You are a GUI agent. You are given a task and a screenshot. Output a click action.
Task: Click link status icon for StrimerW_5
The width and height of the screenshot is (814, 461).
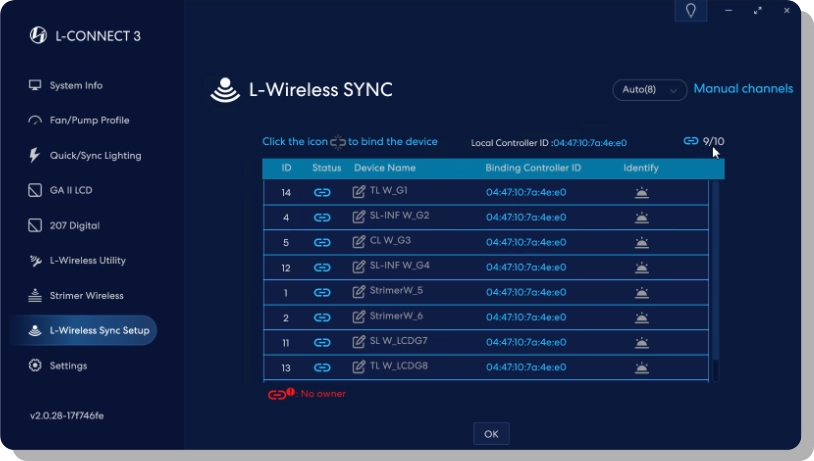click(322, 292)
